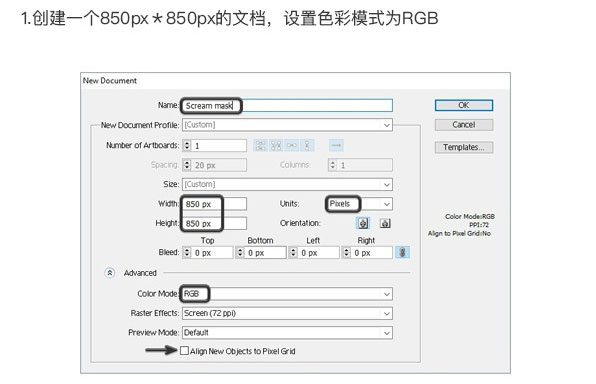Click the Left bleed value field

point(319,252)
